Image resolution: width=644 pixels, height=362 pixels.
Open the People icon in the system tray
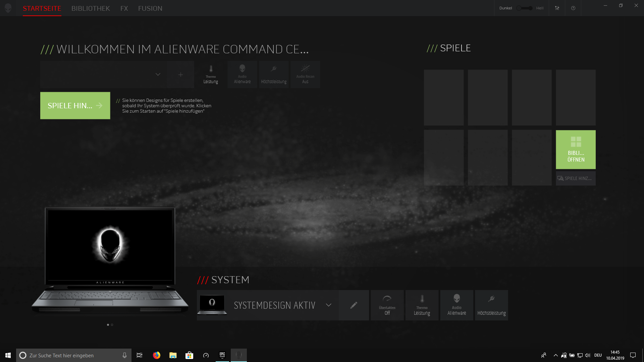point(544,355)
